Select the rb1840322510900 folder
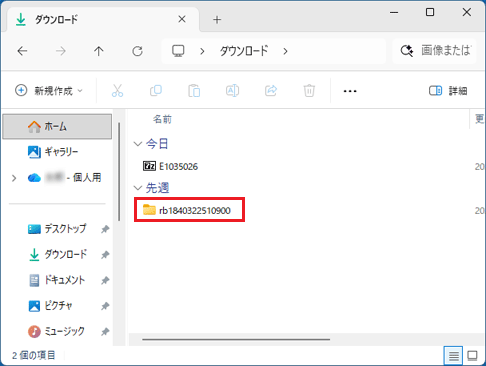 coord(187,210)
